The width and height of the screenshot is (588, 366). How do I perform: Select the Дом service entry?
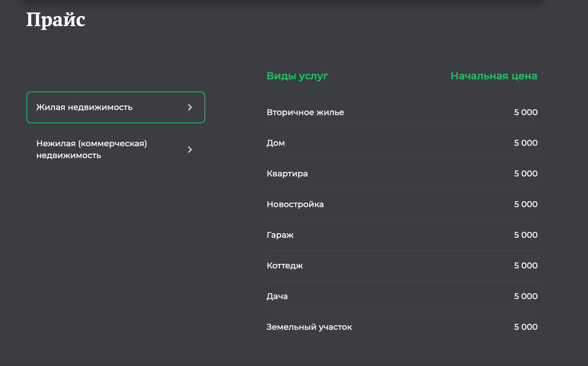pyautogui.click(x=276, y=143)
